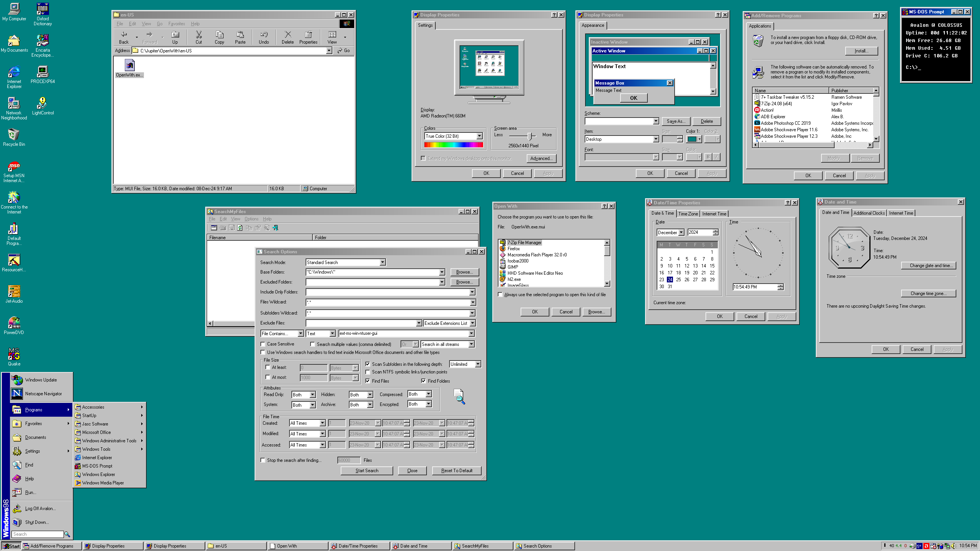Enable the At least file size checkbox
This screenshot has height=551, width=980.
pos(268,367)
